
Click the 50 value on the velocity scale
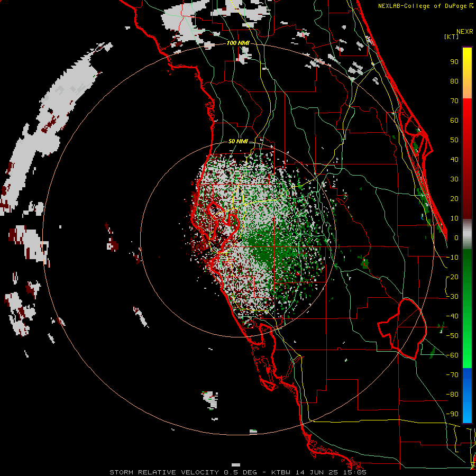tap(454, 140)
